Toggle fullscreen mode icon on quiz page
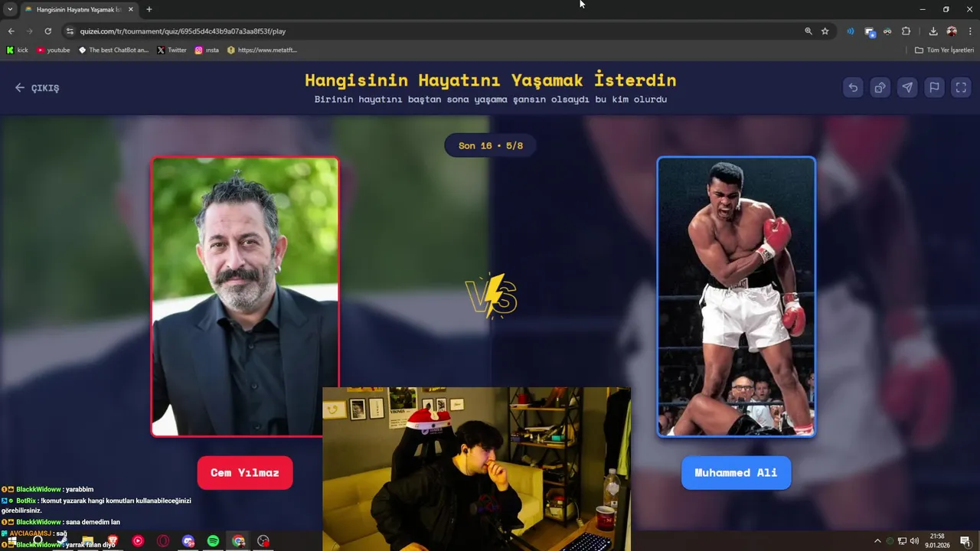 pos(961,87)
